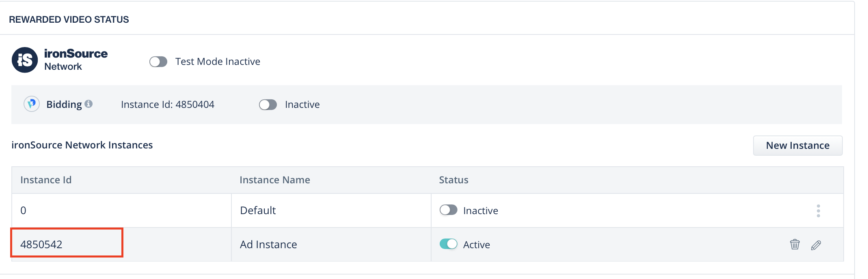Click the Instance Name column header
Viewport: 868px width, 279px height.
274,180
